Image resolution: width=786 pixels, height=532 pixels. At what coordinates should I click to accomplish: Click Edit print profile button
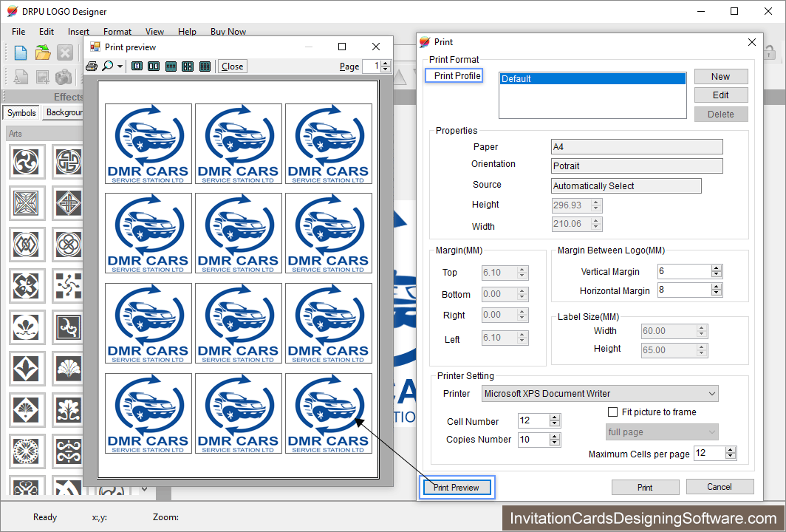point(721,95)
